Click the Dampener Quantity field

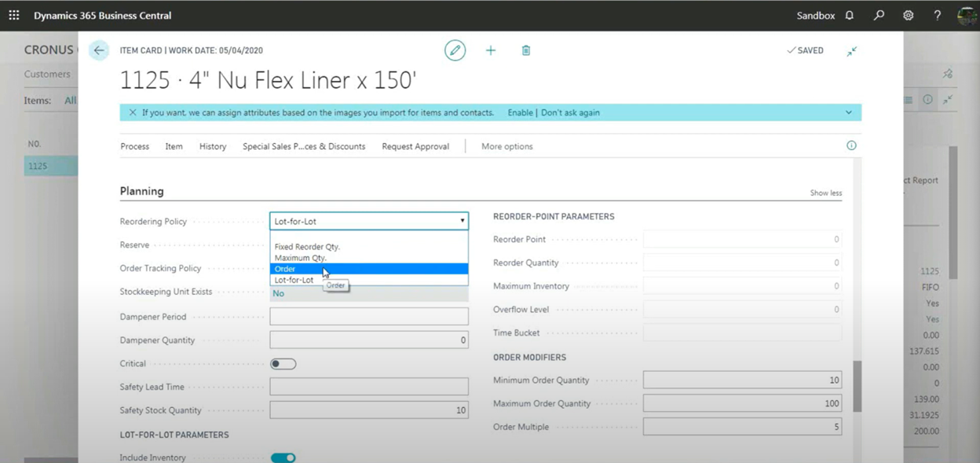pyautogui.click(x=369, y=340)
